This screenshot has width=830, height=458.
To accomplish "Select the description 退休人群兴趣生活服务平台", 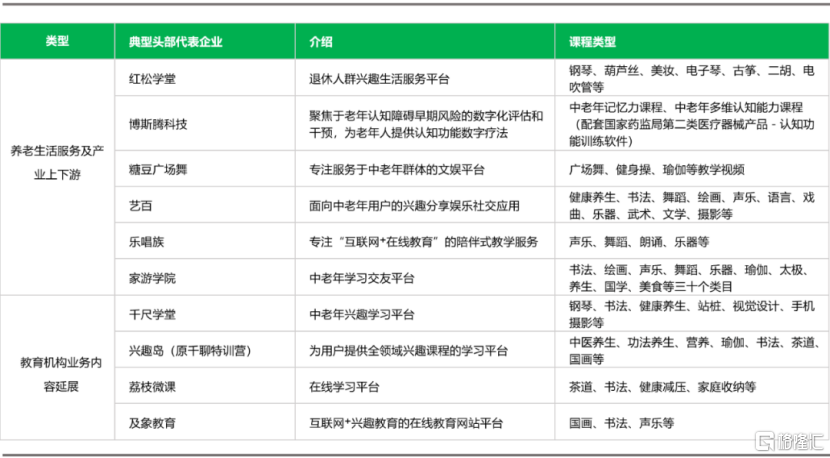I will pos(379,79).
